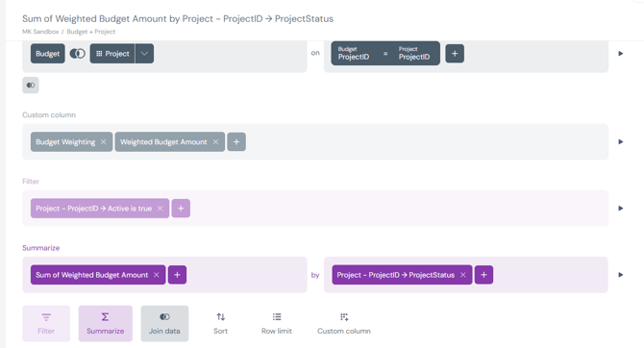This screenshot has height=348, width=644.
Task: Click the join type icon between Budget and Project
Action: 77,54
